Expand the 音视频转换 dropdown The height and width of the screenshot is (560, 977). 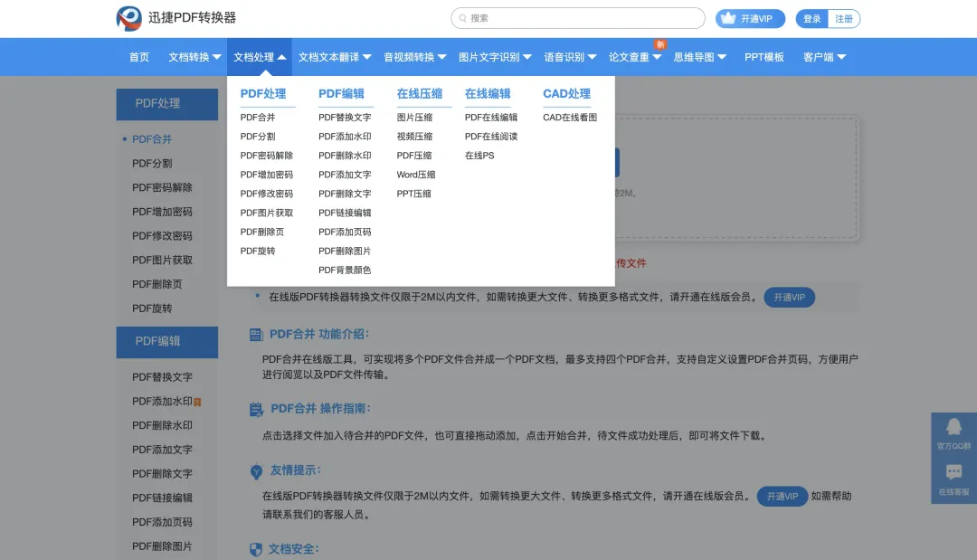pyautogui.click(x=415, y=57)
